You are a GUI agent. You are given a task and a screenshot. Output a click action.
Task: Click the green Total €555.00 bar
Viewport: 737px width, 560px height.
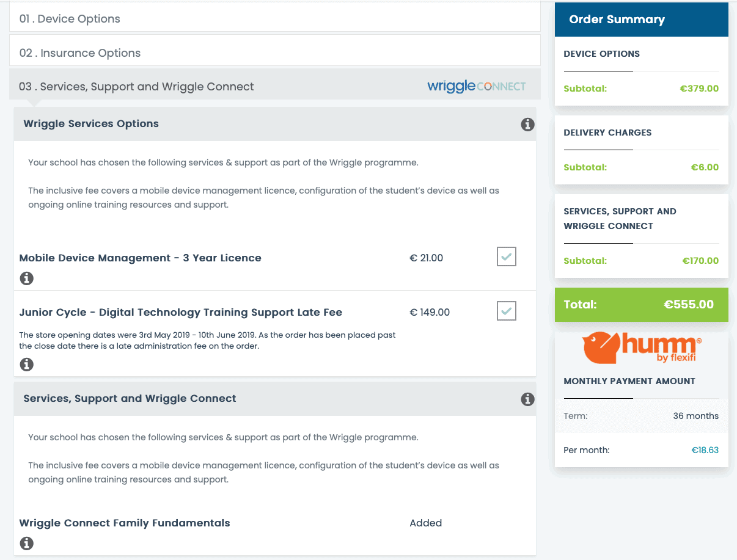(642, 305)
